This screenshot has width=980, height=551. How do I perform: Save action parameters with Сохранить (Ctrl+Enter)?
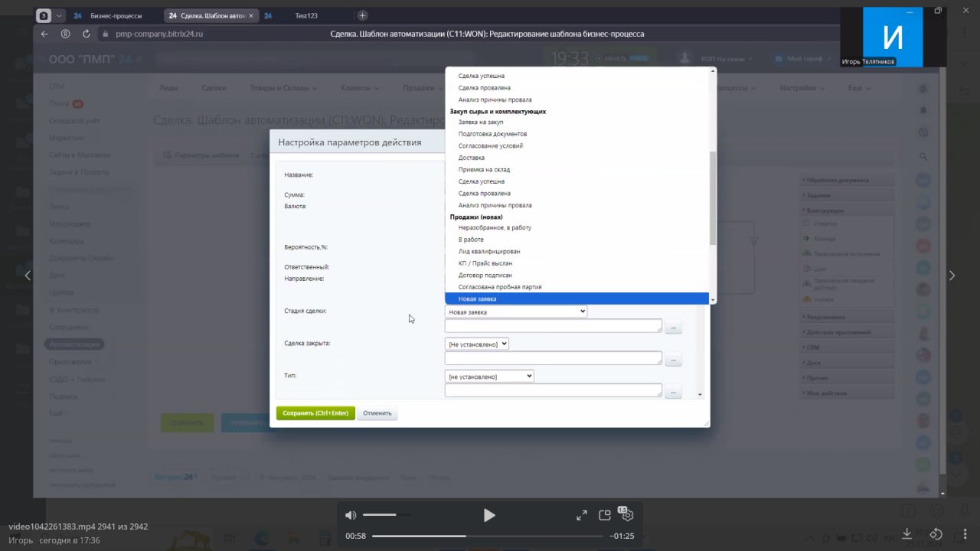[315, 413]
